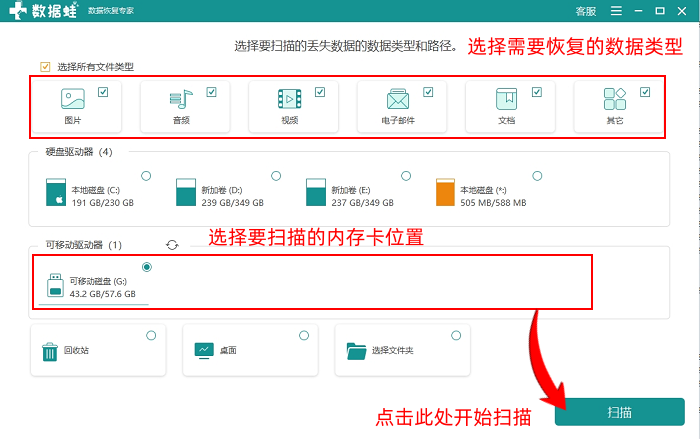
Task: Click the 新加卷 (E:) label
Action: [x=351, y=190]
